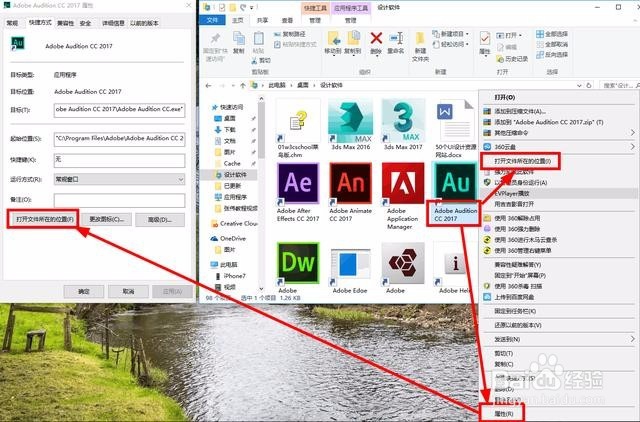This screenshot has height=422, width=640.
Task: Click Invert selection (反向选择) in ribbon
Action: [x=552, y=54]
